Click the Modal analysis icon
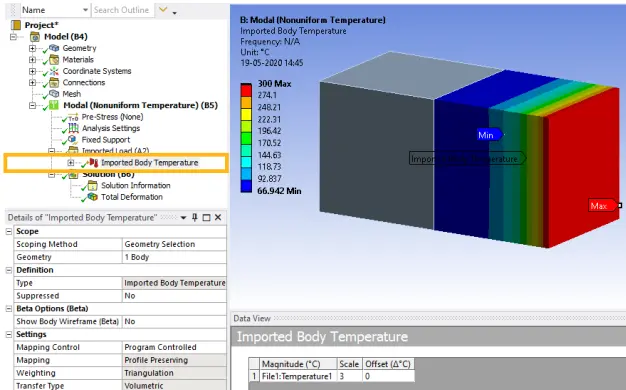 54,105
